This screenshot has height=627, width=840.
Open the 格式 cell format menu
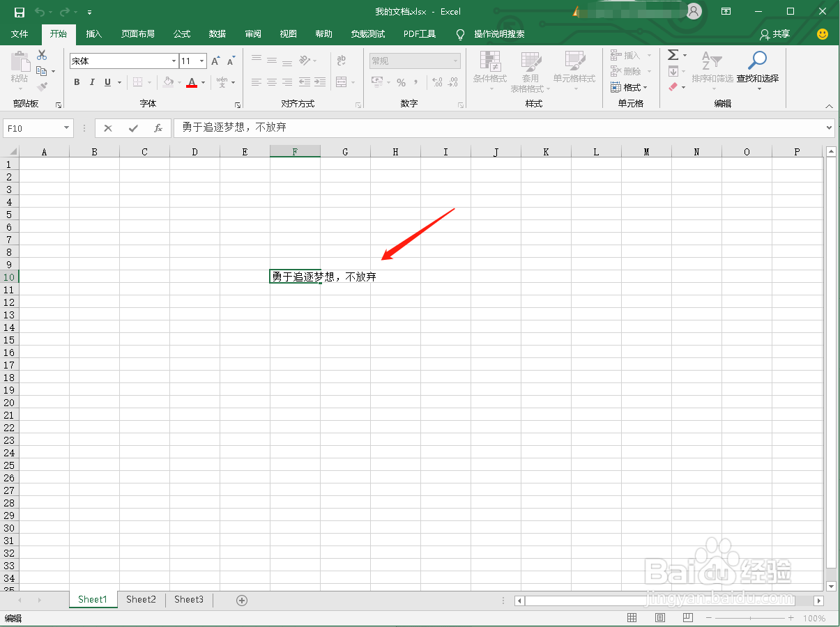coord(629,87)
